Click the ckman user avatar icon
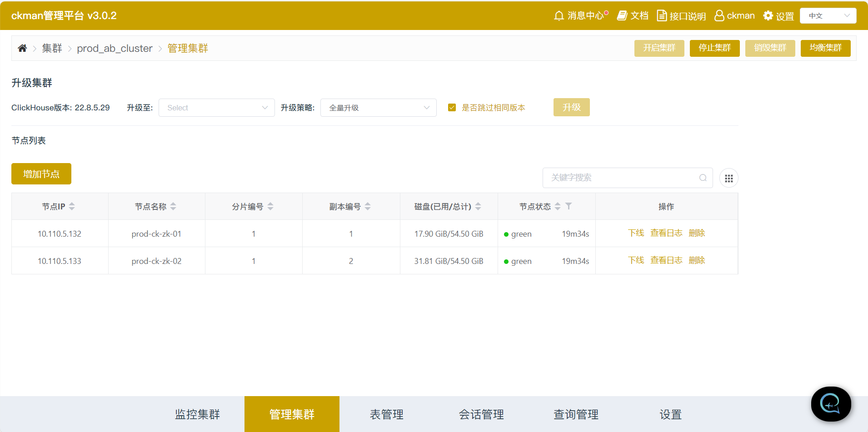 [719, 16]
